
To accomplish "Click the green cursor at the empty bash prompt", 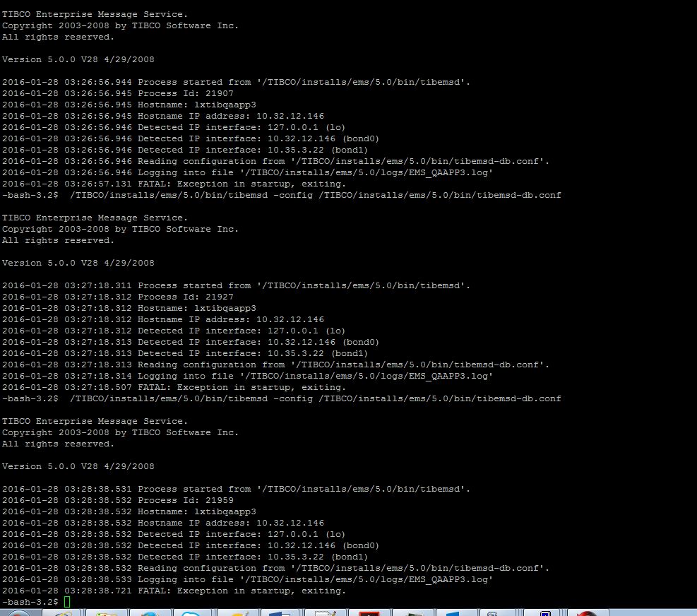I will point(67,602).
